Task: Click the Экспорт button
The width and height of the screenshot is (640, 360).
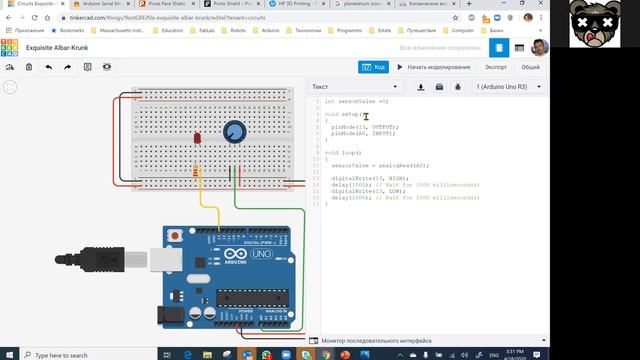Action: click(x=496, y=67)
